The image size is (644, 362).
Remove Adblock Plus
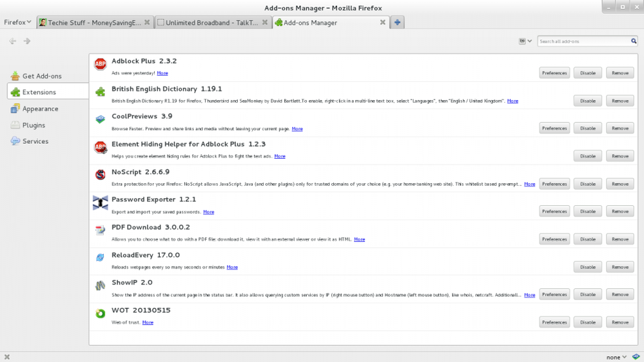[620, 73]
